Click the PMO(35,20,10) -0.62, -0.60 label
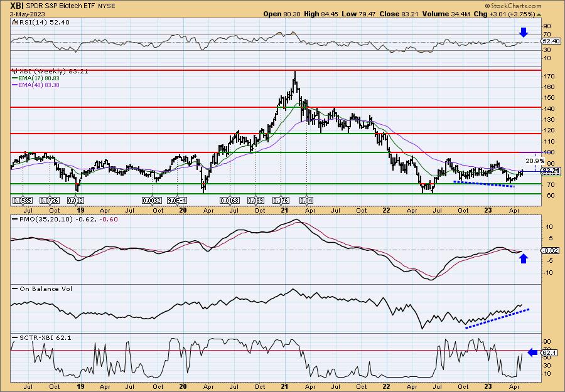 click(x=68, y=220)
